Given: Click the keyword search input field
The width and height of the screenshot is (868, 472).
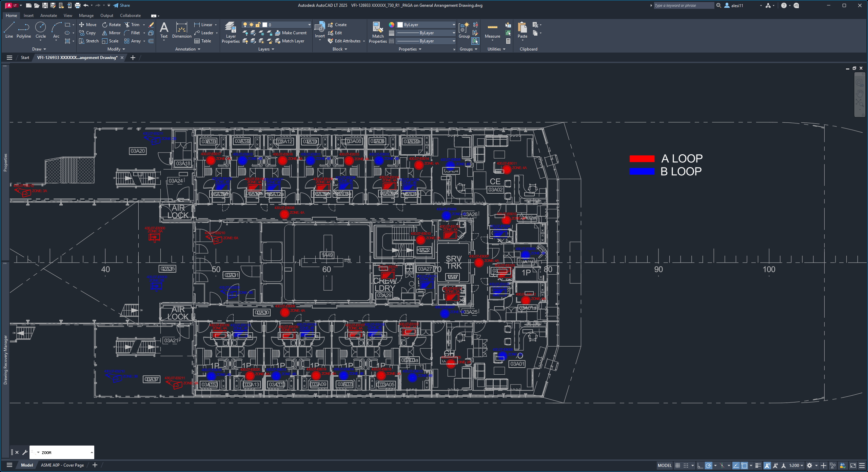Looking at the screenshot, I should point(683,5).
